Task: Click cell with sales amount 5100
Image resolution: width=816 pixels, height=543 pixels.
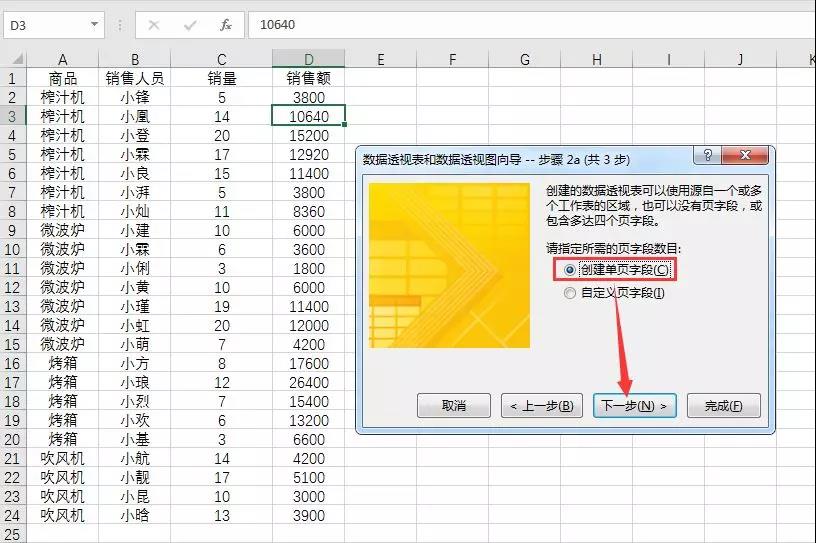Action: [309, 477]
